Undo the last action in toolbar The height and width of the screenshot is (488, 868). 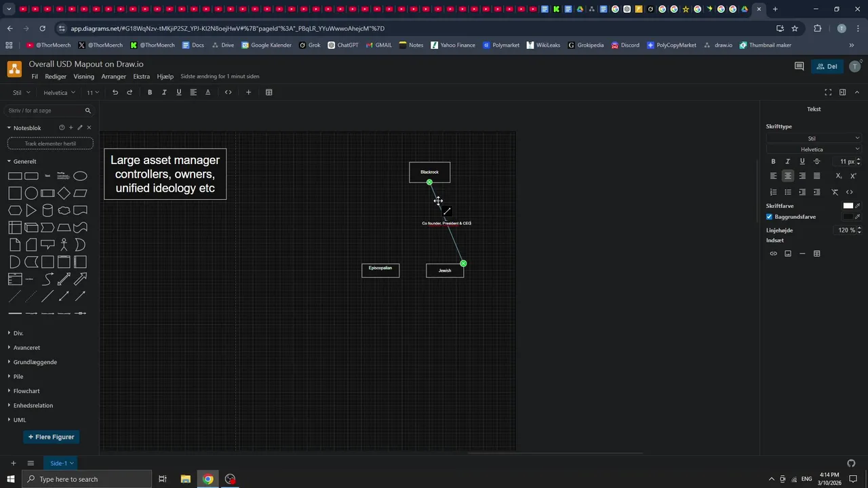point(115,92)
